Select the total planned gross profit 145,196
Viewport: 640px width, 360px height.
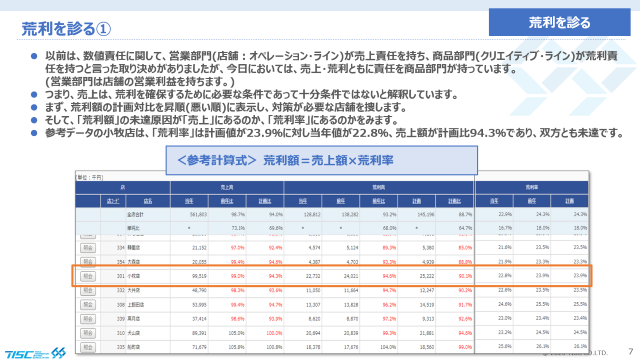pos(426,214)
